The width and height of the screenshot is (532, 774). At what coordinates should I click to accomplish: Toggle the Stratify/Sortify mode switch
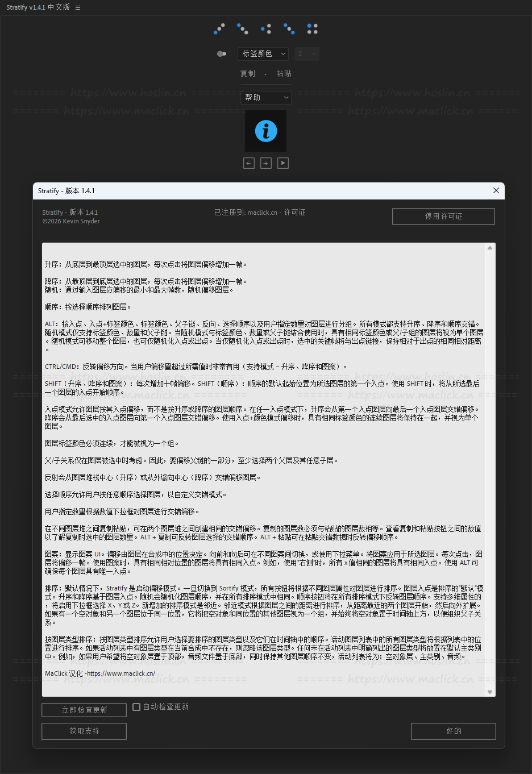[x=222, y=54]
